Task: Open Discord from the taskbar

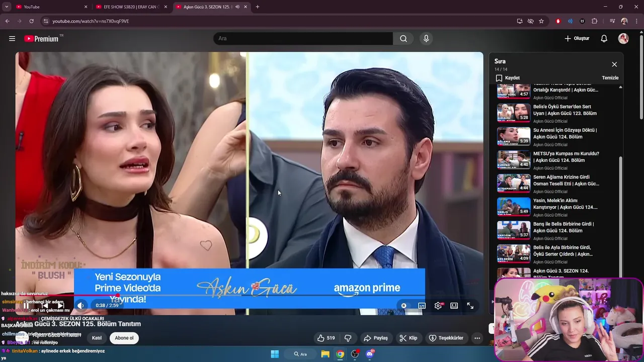Action: point(370,354)
